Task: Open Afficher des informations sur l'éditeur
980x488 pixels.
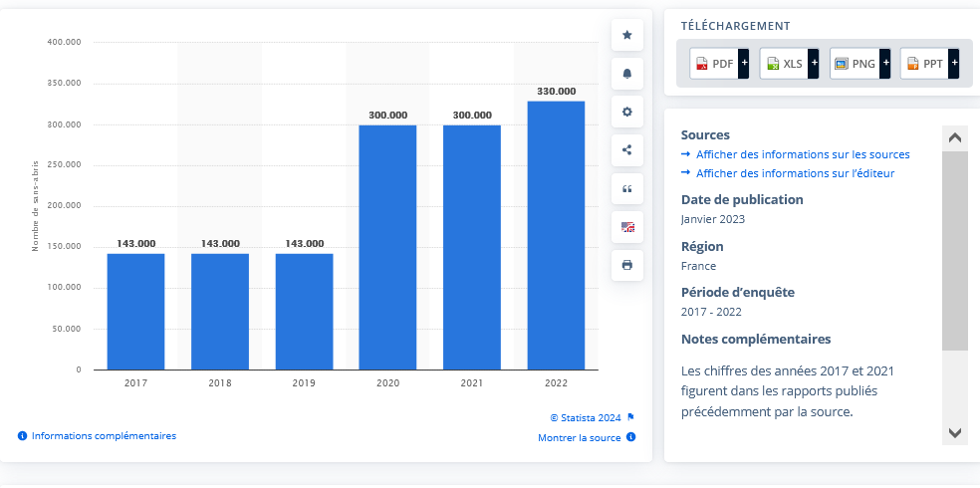Action: coord(794,173)
